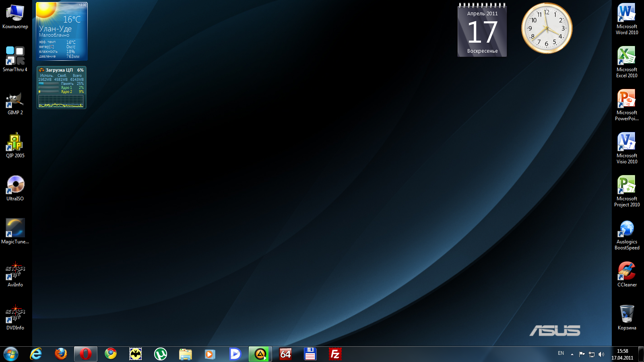
Task: Open the AviInfo shortcut
Action: pyautogui.click(x=15, y=274)
